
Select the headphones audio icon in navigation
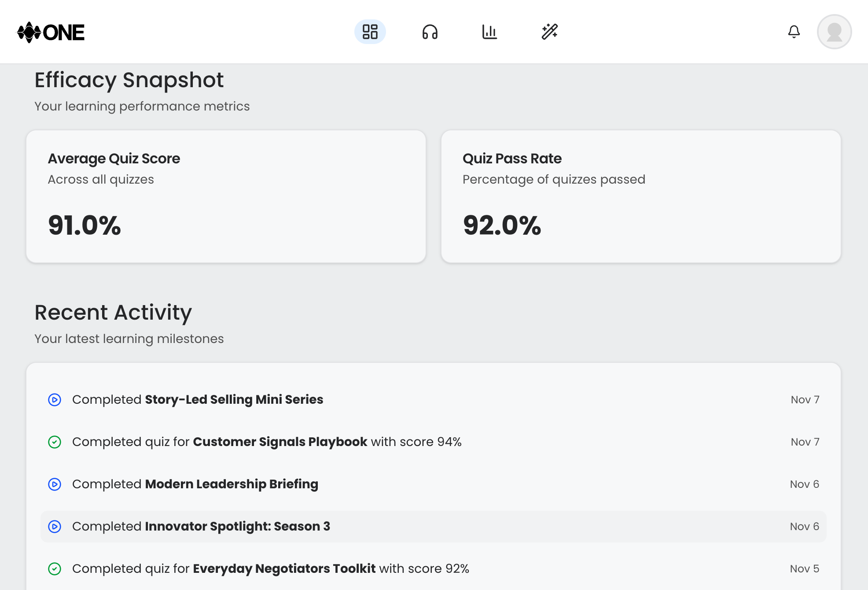pyautogui.click(x=430, y=32)
